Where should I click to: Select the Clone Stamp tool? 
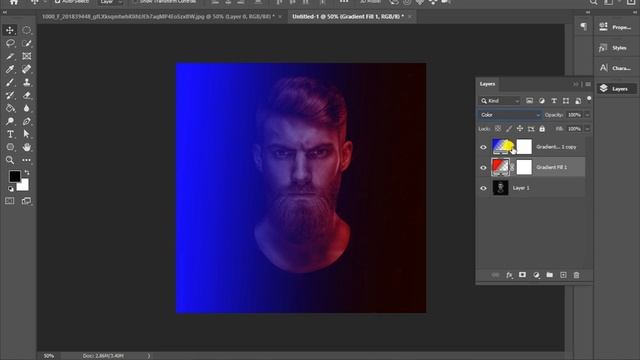(27, 82)
